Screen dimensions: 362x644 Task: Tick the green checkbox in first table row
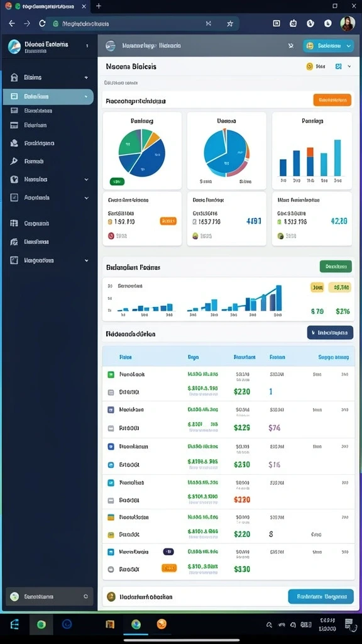111,375
